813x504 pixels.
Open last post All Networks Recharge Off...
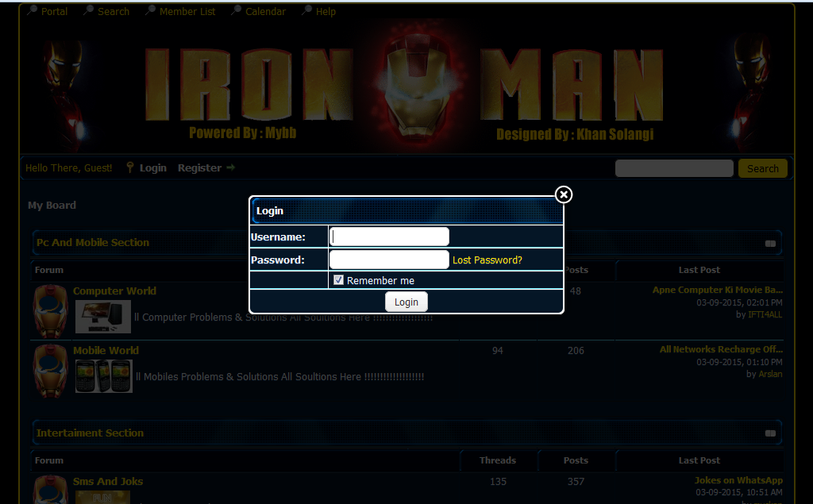click(x=721, y=349)
